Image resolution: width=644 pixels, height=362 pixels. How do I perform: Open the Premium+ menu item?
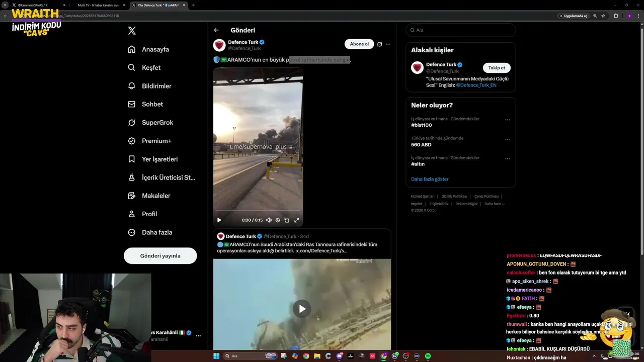pos(149,141)
